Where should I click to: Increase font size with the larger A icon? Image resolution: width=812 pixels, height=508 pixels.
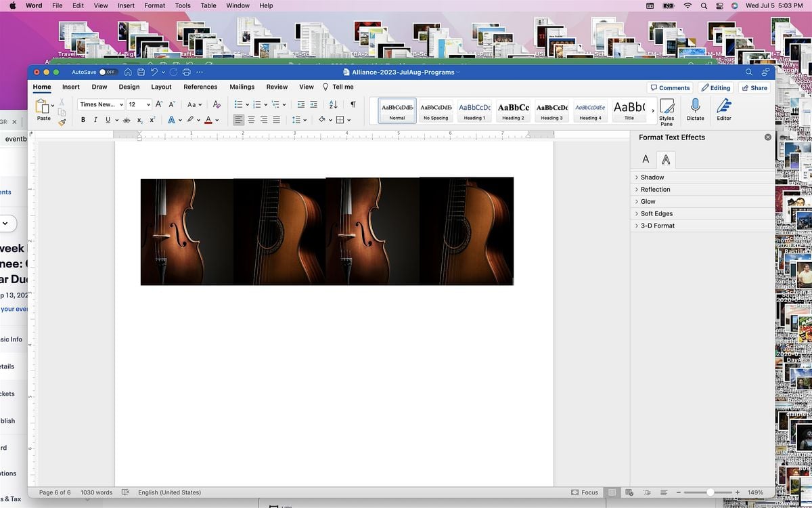(159, 104)
